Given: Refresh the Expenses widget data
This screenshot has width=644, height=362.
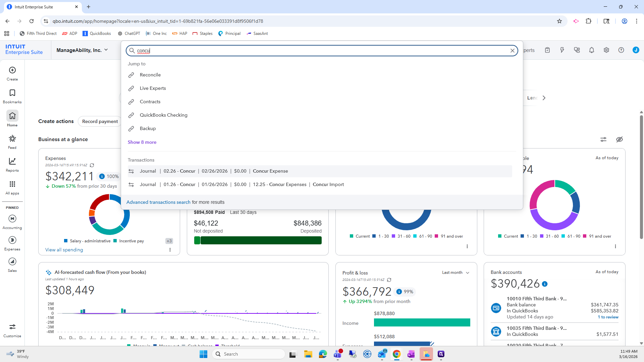Looking at the screenshot, I should click(x=92, y=165).
